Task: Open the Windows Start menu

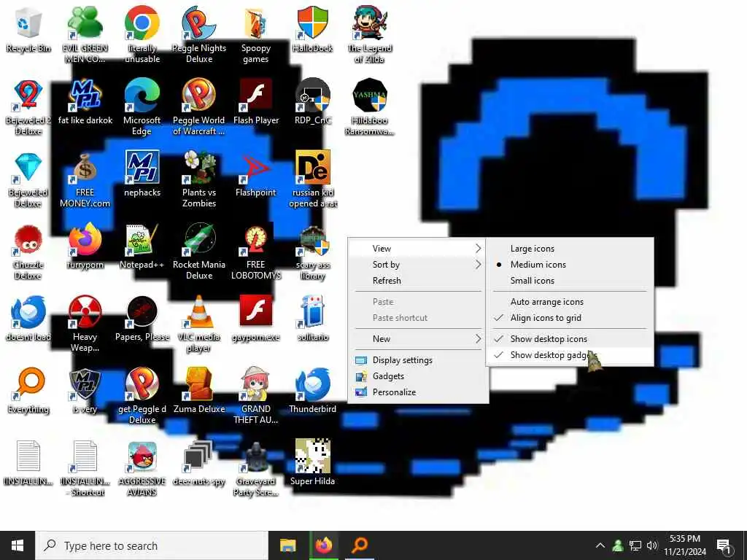Action: tap(18, 545)
